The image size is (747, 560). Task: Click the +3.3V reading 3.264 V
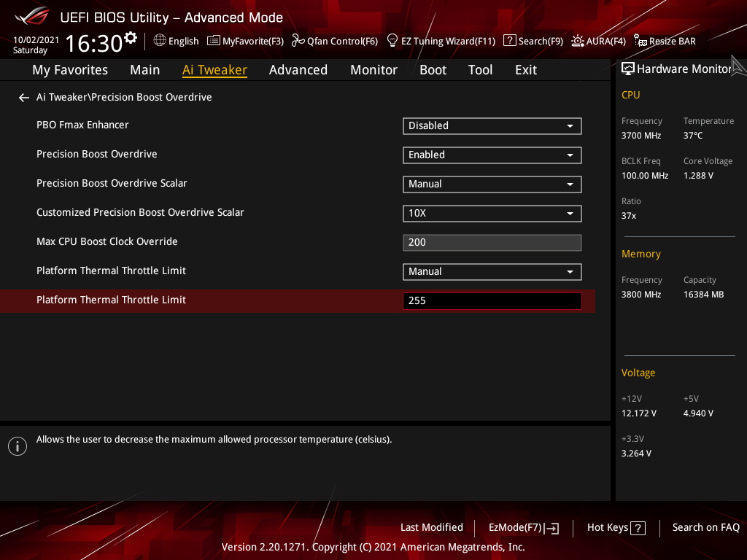[x=636, y=454]
